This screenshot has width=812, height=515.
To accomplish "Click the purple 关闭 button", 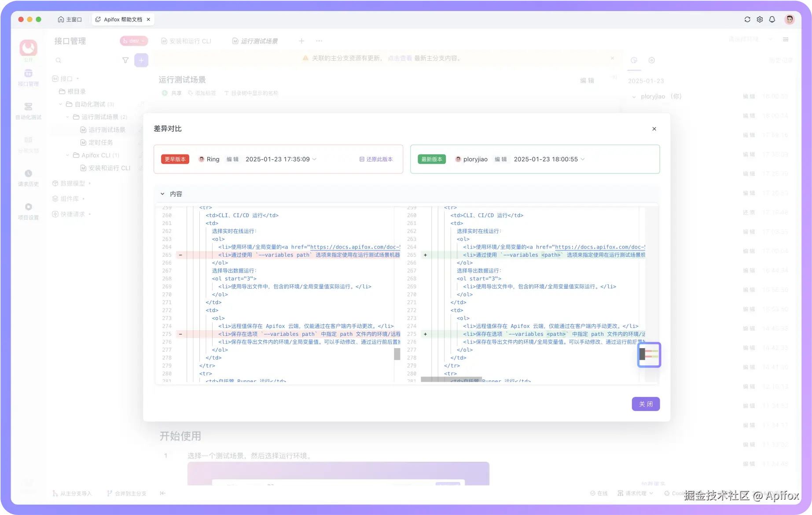I will (x=646, y=404).
